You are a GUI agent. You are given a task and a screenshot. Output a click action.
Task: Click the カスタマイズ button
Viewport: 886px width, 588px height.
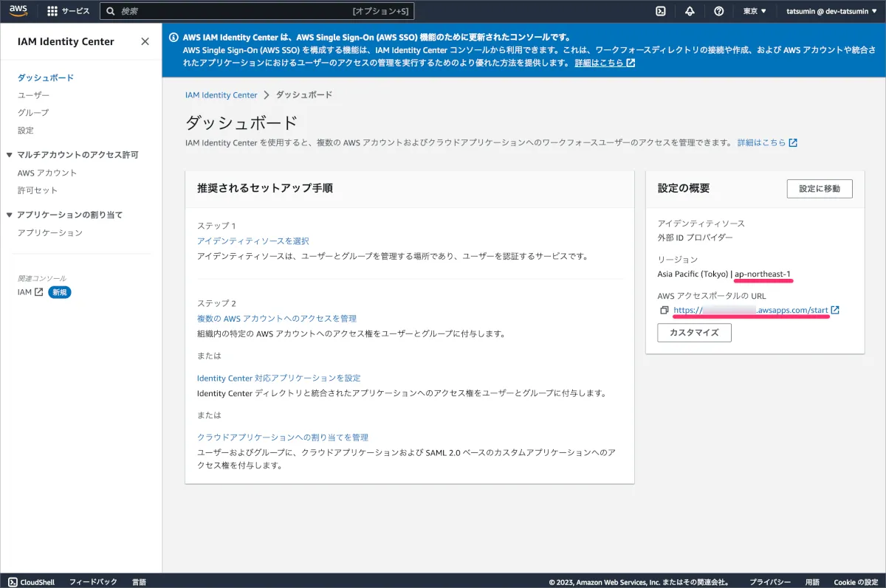point(694,333)
